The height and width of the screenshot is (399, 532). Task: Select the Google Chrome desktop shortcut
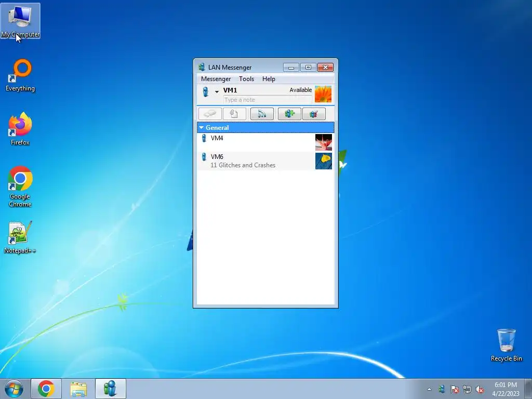pyautogui.click(x=20, y=187)
